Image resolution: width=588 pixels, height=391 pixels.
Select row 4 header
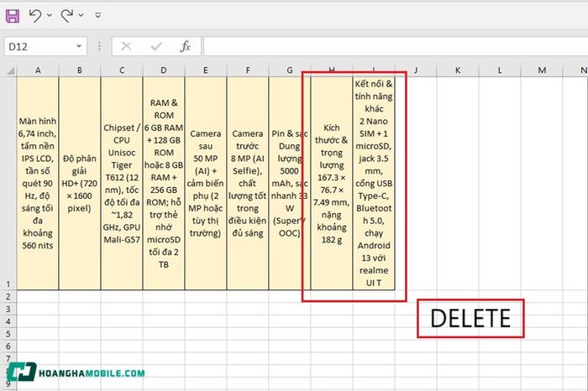point(8,321)
